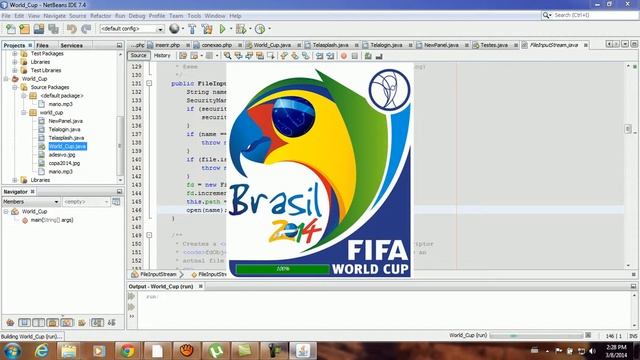Select main(String[] args) in Navigator
Image resolution: width=640 pixels, height=360 pixels.
point(52,220)
